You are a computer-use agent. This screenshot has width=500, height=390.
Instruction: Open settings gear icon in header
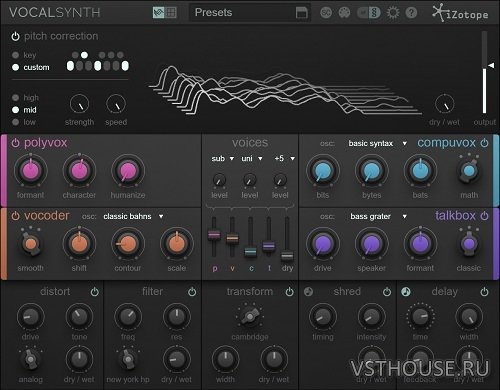[393, 13]
